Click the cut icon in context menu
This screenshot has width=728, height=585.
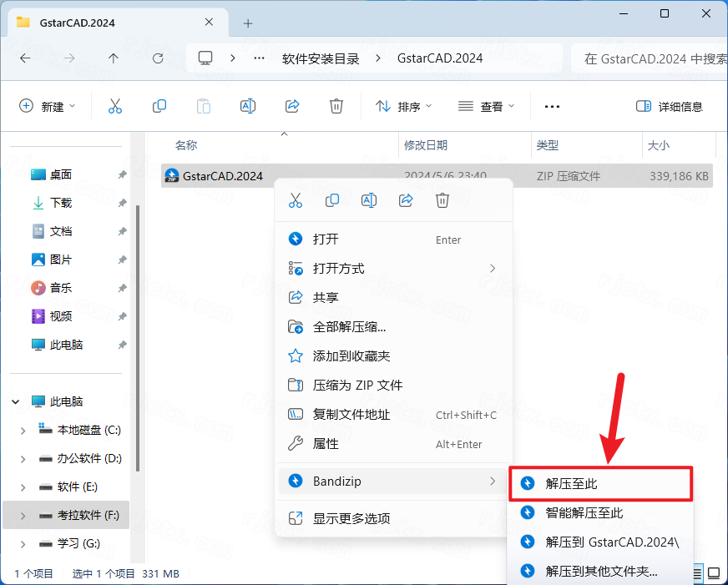point(295,200)
